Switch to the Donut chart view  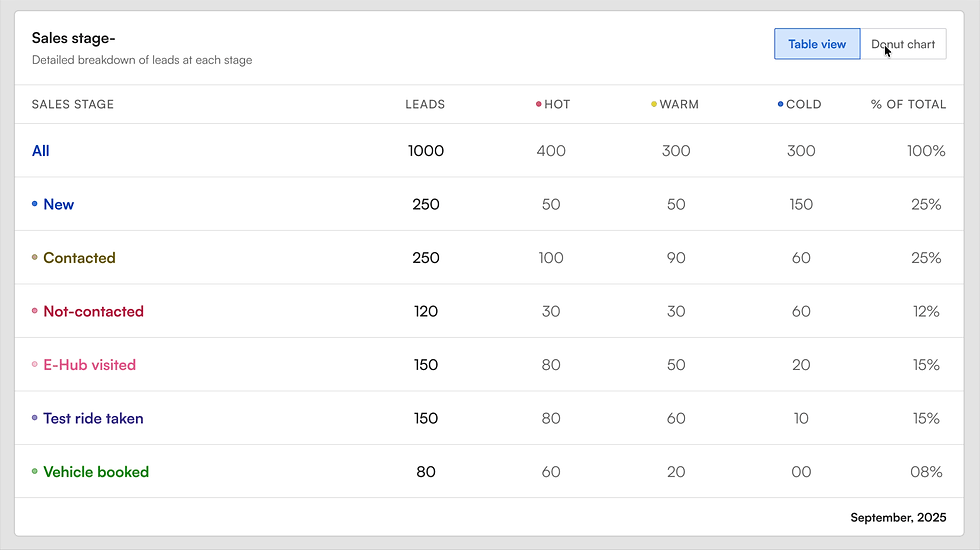coord(903,44)
